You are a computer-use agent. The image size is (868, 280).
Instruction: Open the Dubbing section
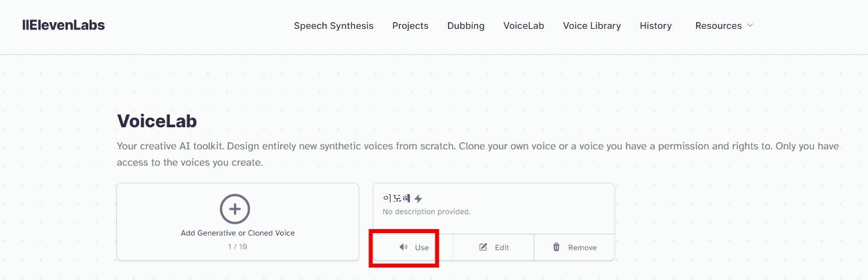click(465, 25)
